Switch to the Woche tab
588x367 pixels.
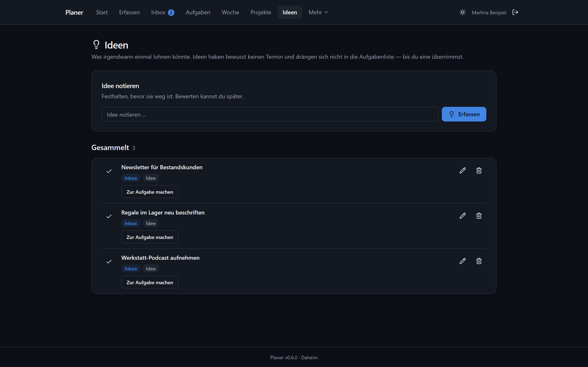pos(230,12)
